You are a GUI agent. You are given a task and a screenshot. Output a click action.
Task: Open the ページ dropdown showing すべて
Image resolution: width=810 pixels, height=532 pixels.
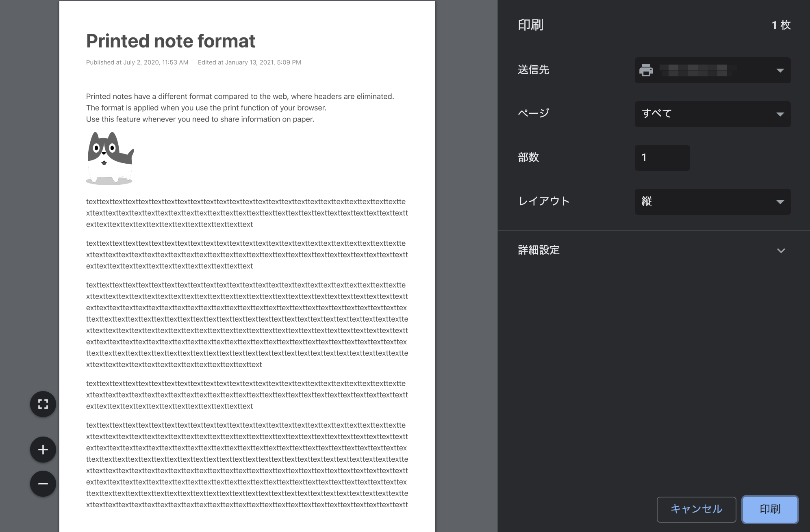click(x=712, y=114)
